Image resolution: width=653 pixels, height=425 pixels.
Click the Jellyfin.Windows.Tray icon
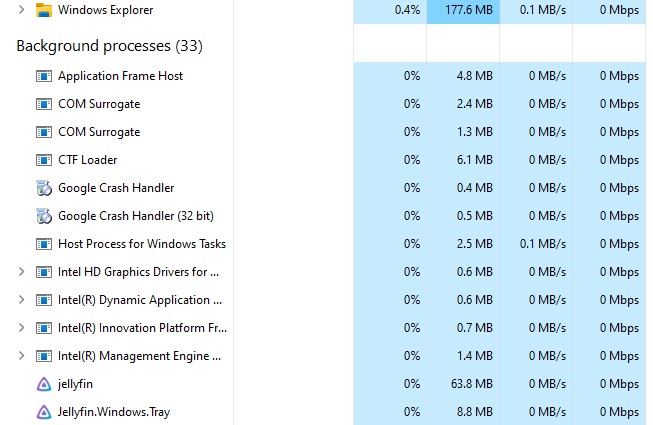coord(43,412)
